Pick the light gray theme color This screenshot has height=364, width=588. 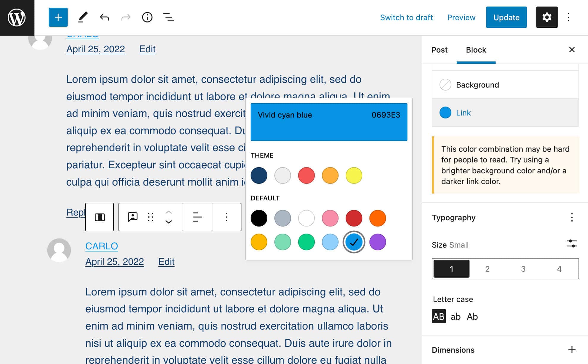coord(282,175)
